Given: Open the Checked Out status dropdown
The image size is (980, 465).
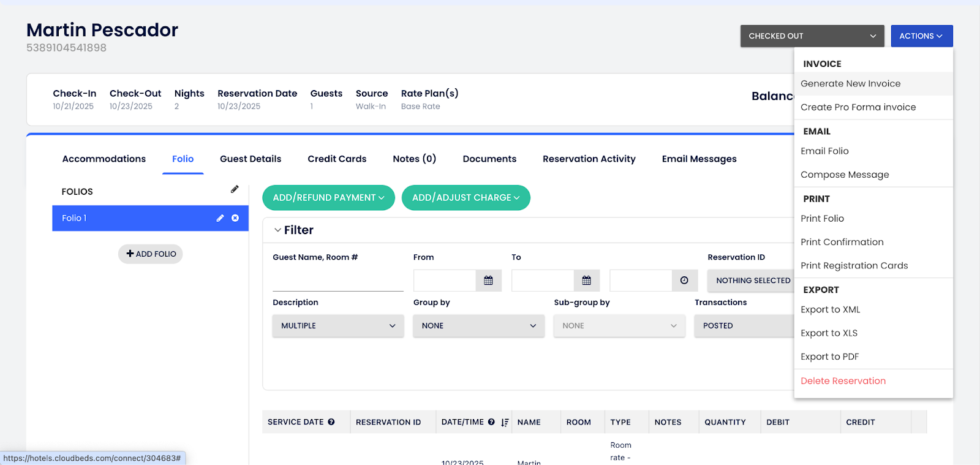Looking at the screenshot, I should [812, 36].
